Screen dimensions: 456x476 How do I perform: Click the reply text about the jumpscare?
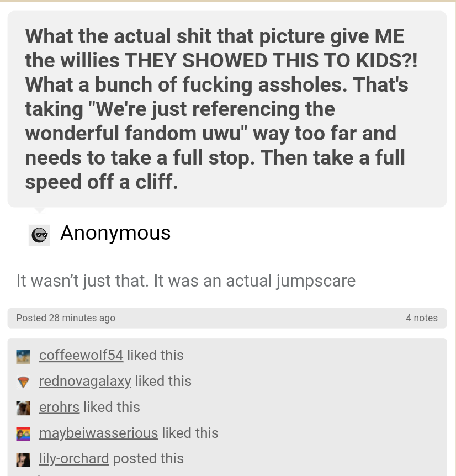pyautogui.click(x=185, y=281)
